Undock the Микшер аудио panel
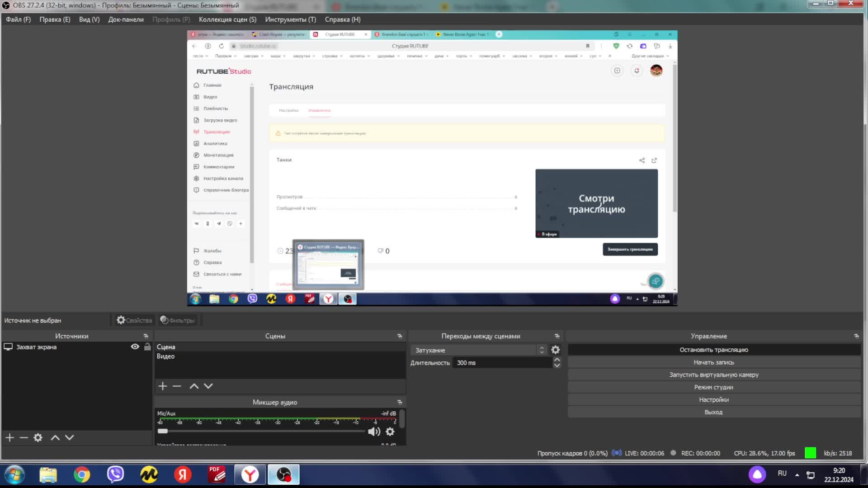The image size is (868, 488). [400, 402]
